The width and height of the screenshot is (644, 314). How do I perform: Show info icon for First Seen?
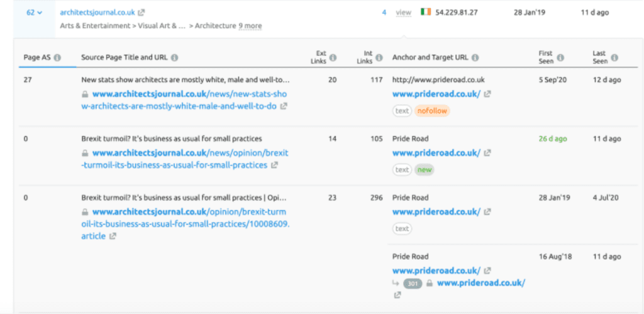[x=560, y=57]
